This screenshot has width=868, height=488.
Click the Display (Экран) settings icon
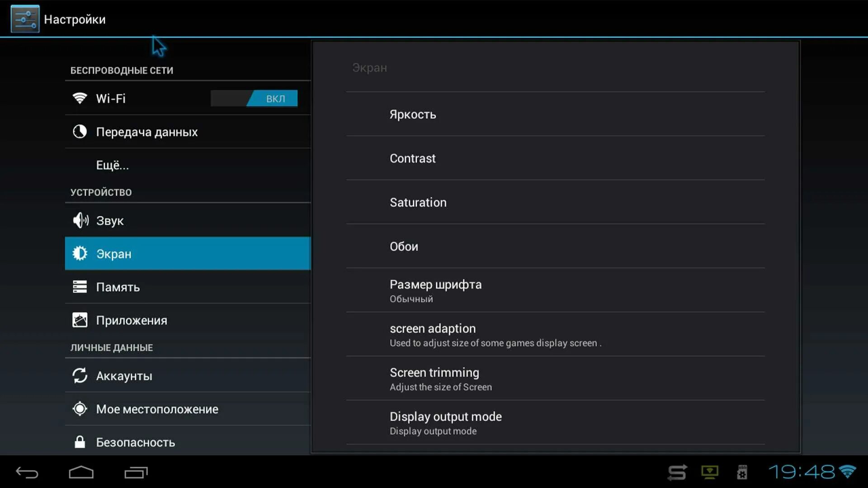point(79,253)
